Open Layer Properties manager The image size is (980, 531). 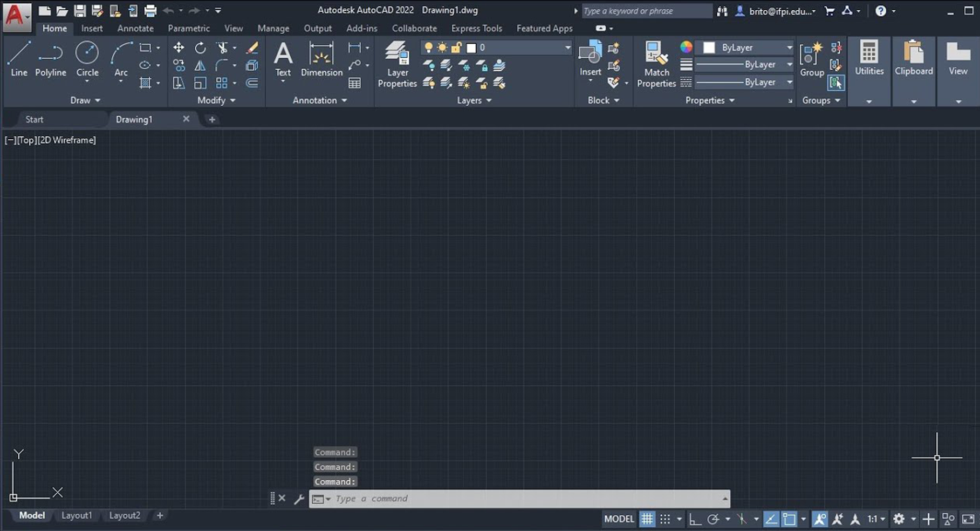click(x=397, y=64)
